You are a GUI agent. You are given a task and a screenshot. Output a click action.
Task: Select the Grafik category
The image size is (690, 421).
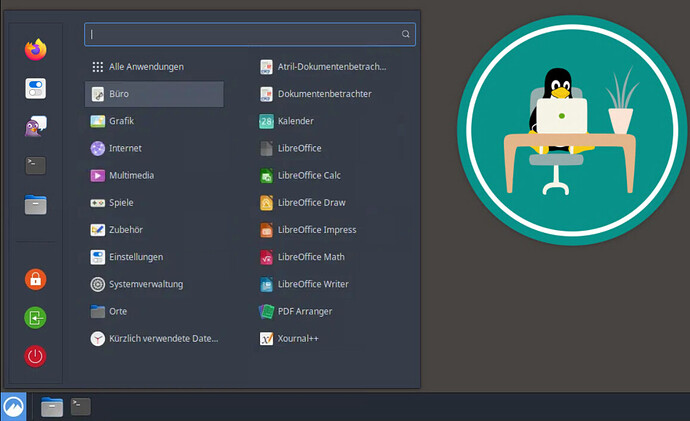pos(121,121)
